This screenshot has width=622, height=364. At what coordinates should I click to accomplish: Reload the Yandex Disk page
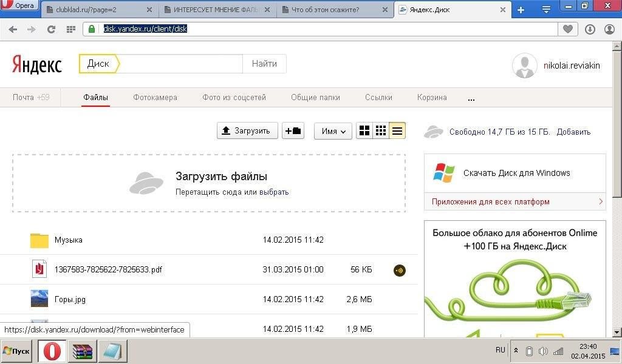point(51,29)
